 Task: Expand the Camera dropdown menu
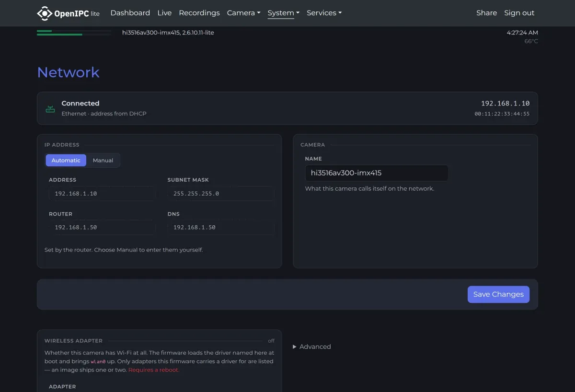tap(243, 13)
